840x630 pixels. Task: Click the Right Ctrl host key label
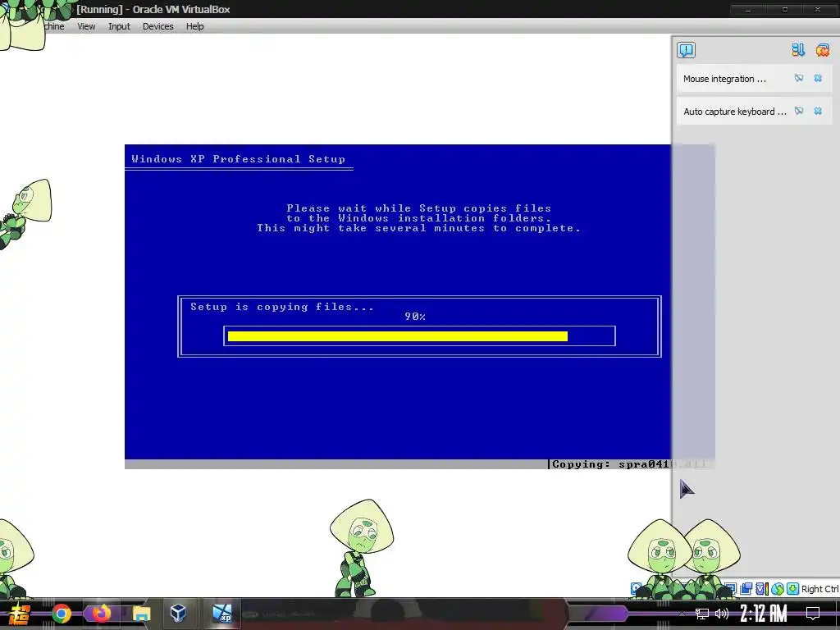tap(819, 589)
